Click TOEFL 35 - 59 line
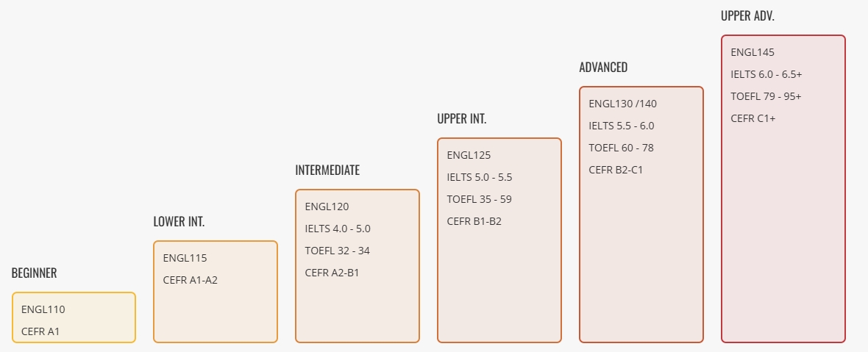The height and width of the screenshot is (352, 868). [480, 199]
